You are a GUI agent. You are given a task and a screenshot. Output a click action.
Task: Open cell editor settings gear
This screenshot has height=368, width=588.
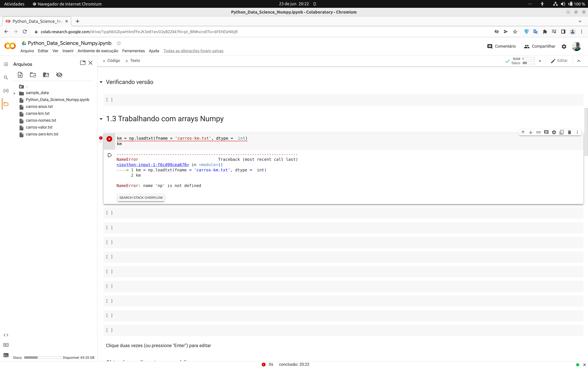(x=554, y=132)
